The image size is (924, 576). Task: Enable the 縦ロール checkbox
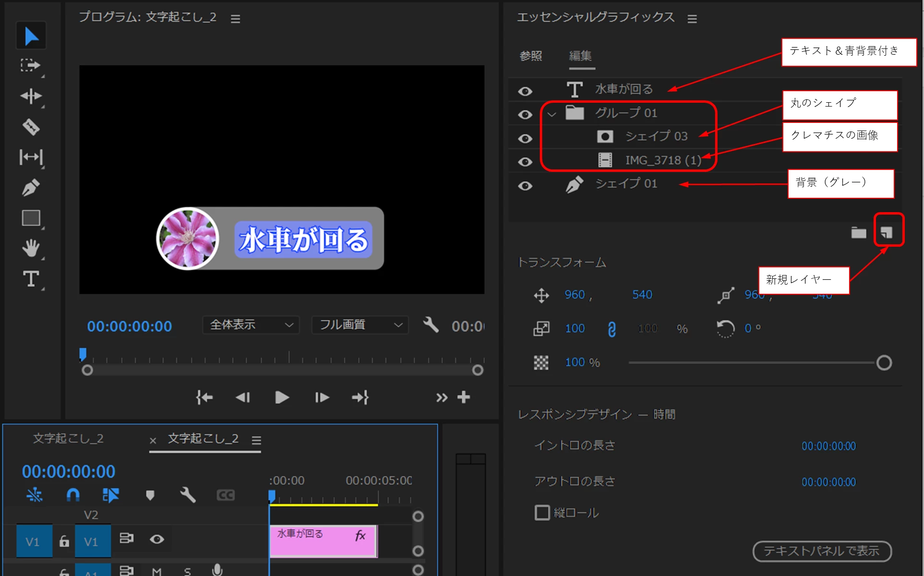click(x=542, y=513)
